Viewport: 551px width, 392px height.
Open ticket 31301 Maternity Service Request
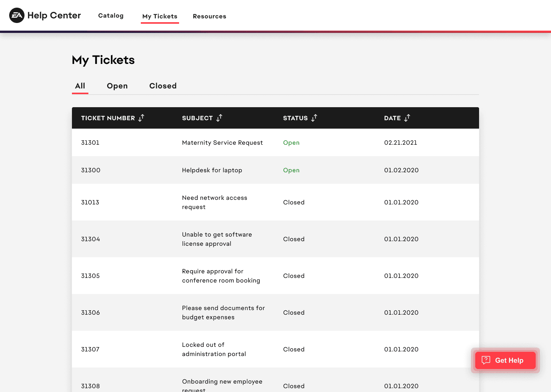[x=275, y=142]
